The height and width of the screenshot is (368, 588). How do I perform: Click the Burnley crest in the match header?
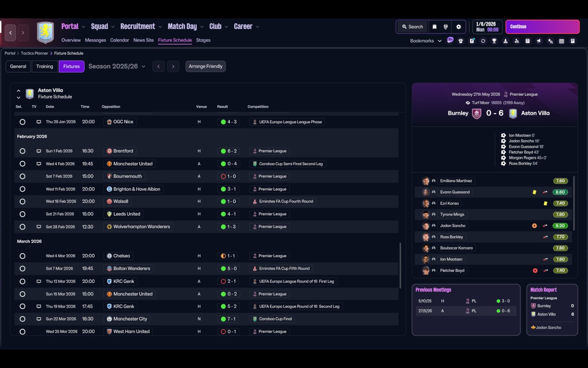coord(477,113)
